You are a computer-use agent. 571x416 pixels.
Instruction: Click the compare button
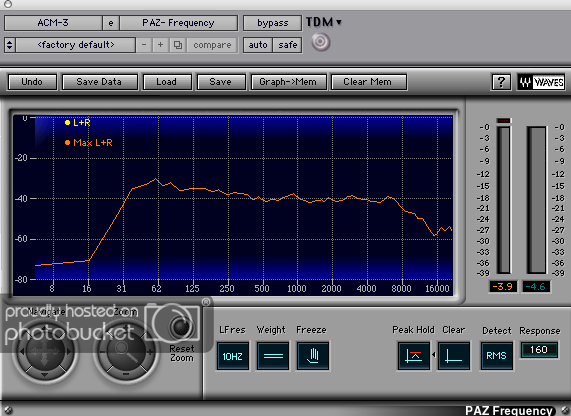coord(212,45)
